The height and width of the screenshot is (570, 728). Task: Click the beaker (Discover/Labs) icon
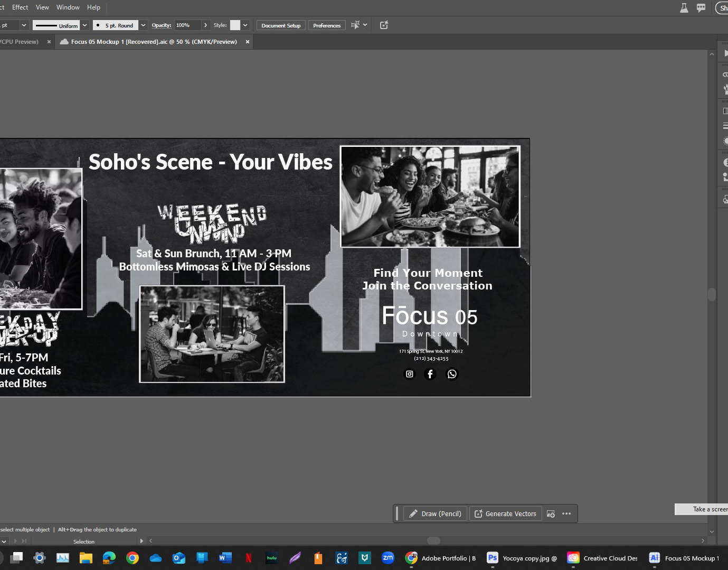point(684,8)
